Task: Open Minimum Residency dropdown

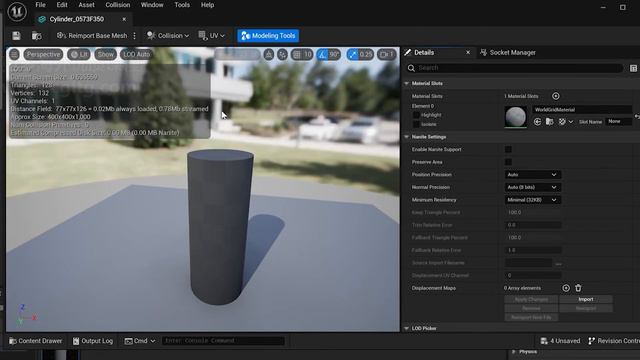Action: (533, 200)
